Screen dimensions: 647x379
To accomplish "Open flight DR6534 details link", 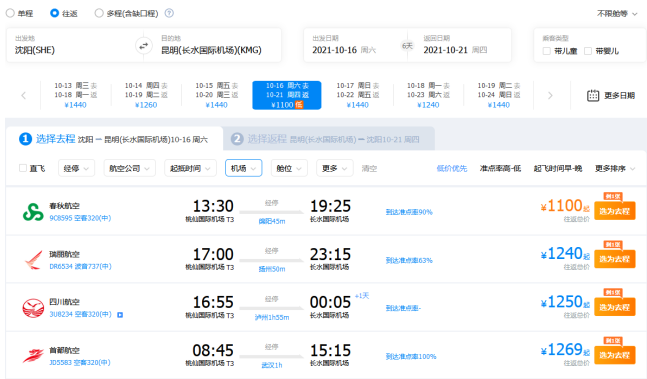I will 80,266.
